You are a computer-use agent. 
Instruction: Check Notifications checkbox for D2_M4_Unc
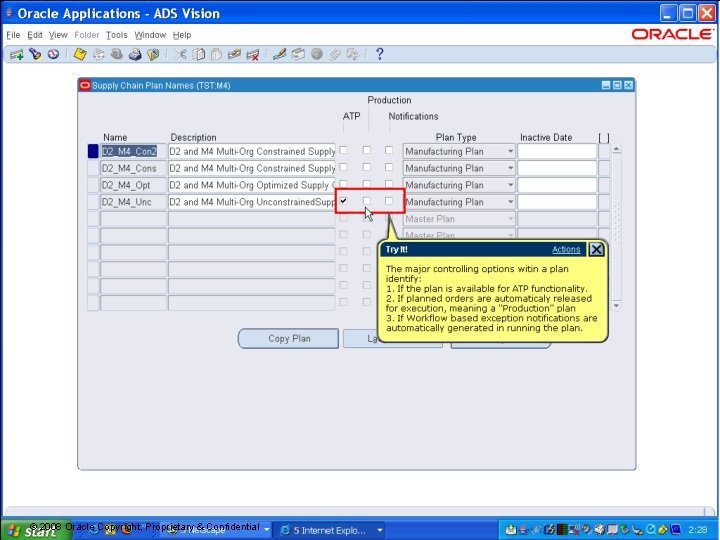pyautogui.click(x=389, y=201)
